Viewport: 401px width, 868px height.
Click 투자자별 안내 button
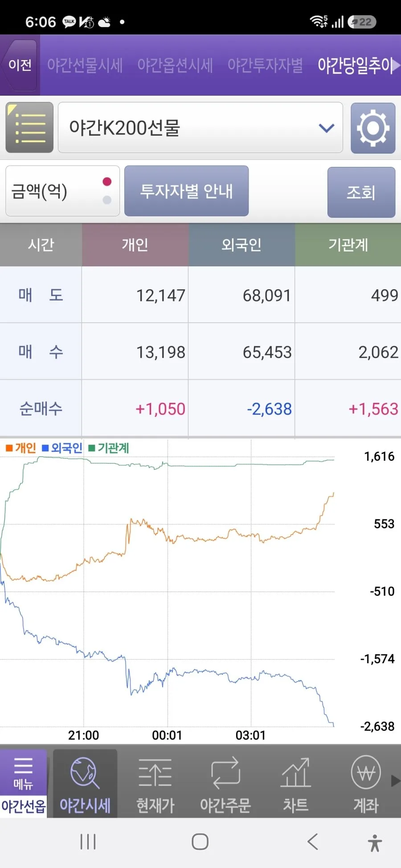186,191
